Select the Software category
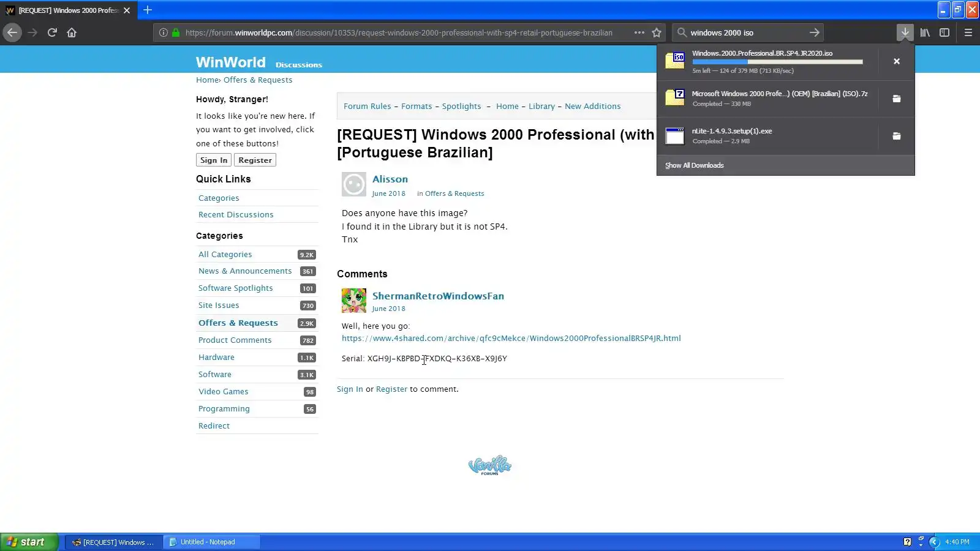 (x=215, y=374)
